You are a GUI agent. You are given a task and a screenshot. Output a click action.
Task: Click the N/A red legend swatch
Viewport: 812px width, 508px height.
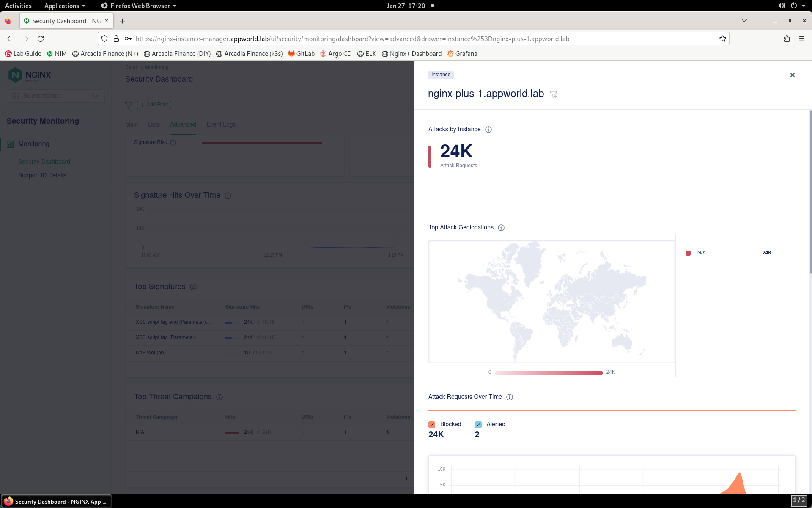[688, 253]
